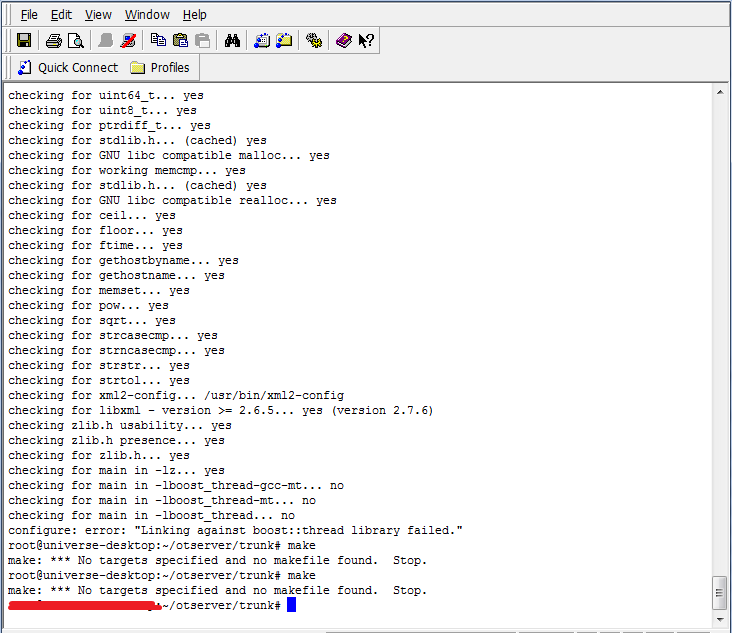Open the Help book icon
Image resolution: width=732 pixels, height=633 pixels.
click(344, 41)
